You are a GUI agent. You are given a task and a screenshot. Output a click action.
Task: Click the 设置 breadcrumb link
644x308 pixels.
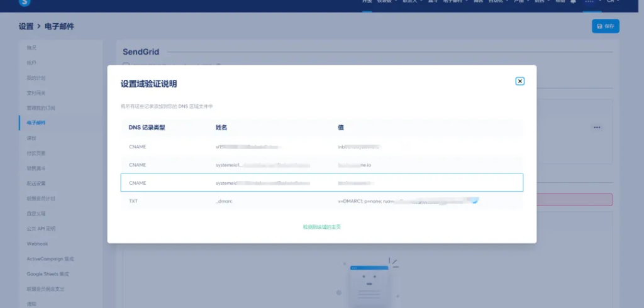tap(26, 26)
